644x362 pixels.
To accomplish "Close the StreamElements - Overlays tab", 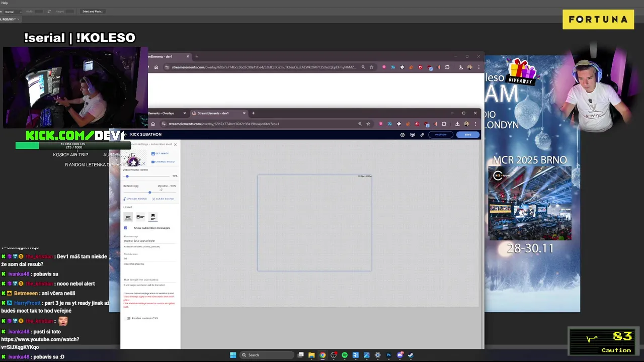I will [184, 113].
